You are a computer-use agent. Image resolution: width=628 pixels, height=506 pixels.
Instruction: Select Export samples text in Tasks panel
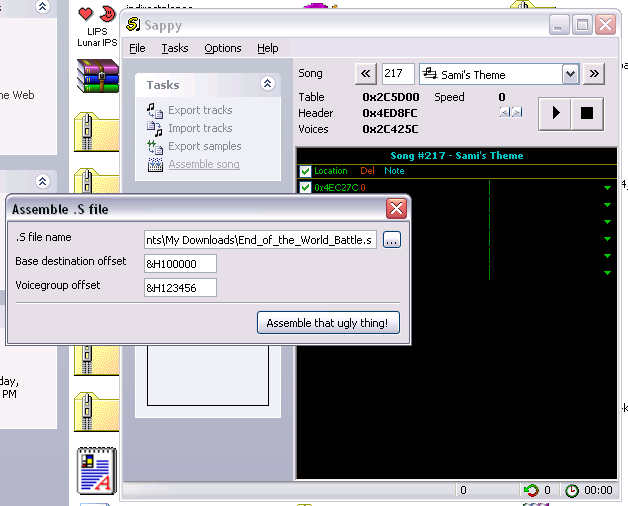click(x=205, y=146)
